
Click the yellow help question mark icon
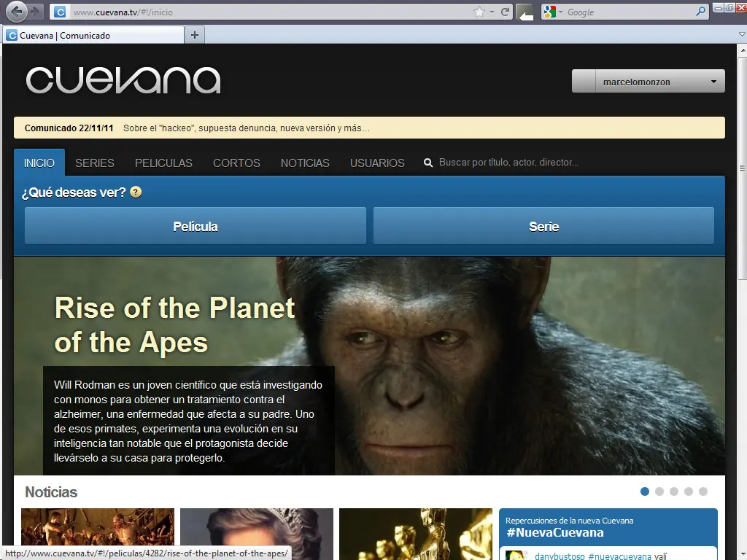coord(136,192)
